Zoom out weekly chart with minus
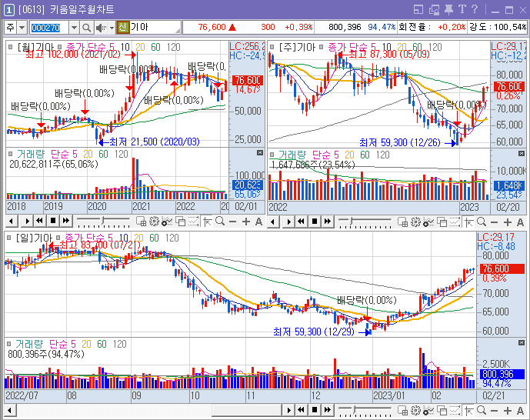The width and height of the screenshot is (530, 420). point(494,222)
